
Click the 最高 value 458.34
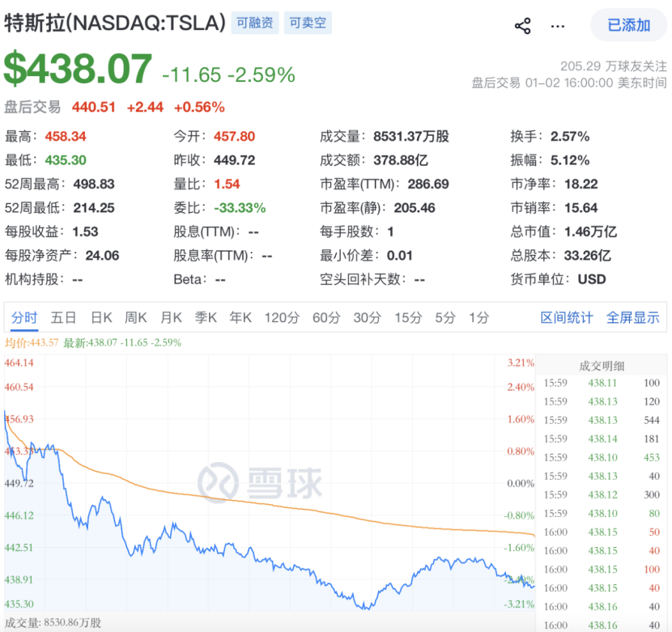pos(66,136)
